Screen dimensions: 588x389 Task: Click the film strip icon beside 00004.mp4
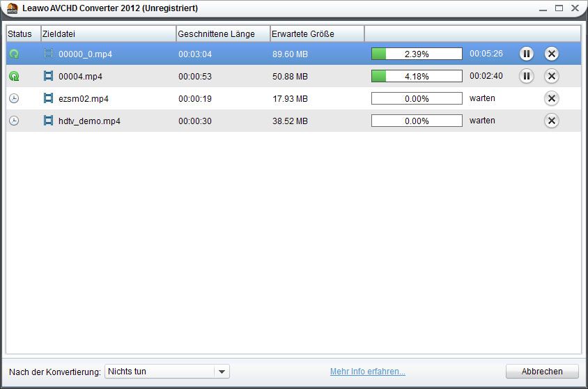[x=48, y=76]
